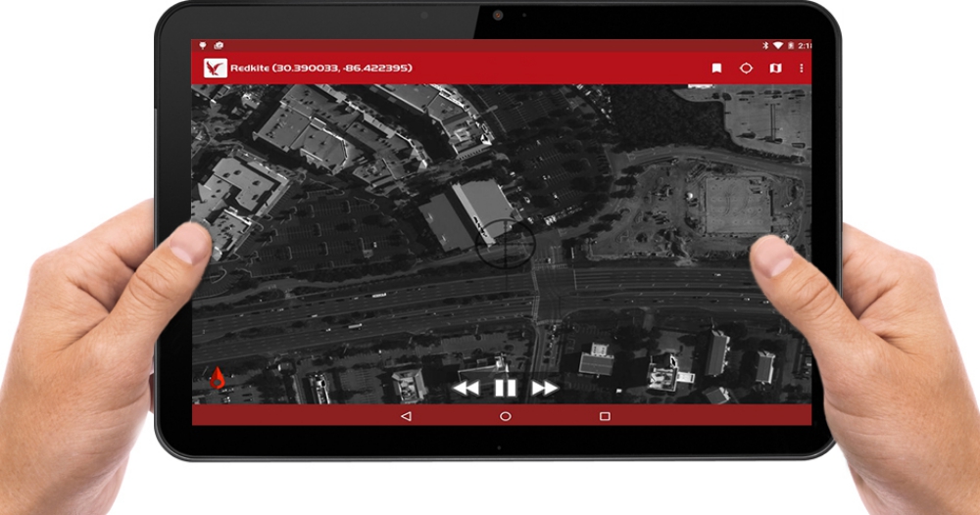Image resolution: width=980 pixels, height=515 pixels.
Task: Tap the battery indicator in status bar
Action: 790,46
